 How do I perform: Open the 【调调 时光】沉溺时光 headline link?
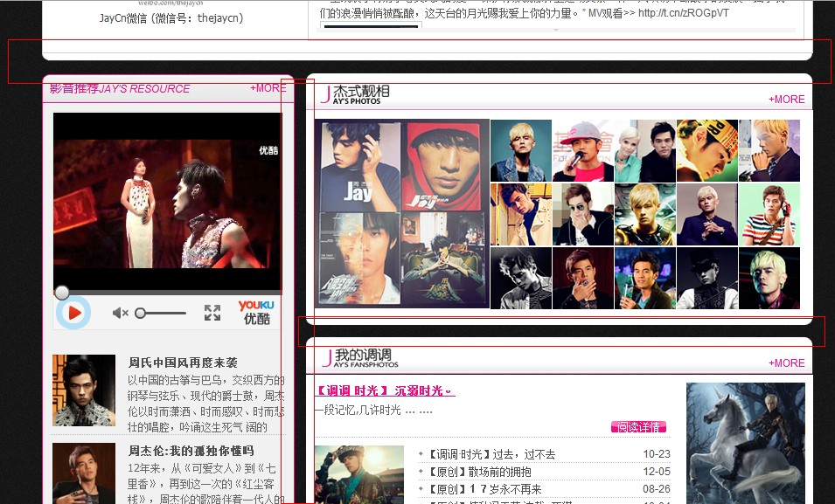coord(385,390)
